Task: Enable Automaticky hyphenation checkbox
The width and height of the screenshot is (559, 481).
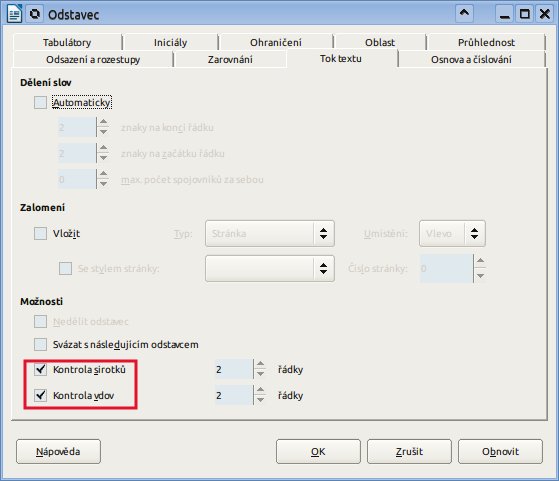Action: point(40,102)
